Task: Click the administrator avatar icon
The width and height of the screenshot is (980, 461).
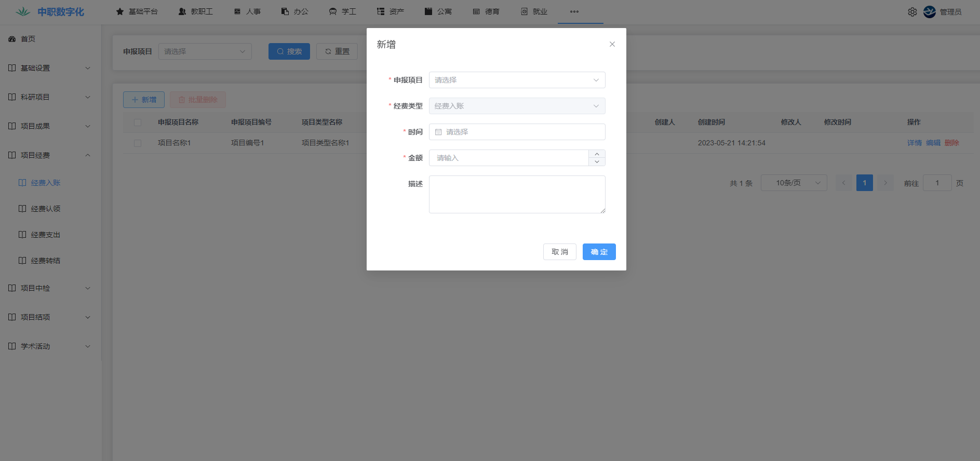Action: [x=930, y=12]
